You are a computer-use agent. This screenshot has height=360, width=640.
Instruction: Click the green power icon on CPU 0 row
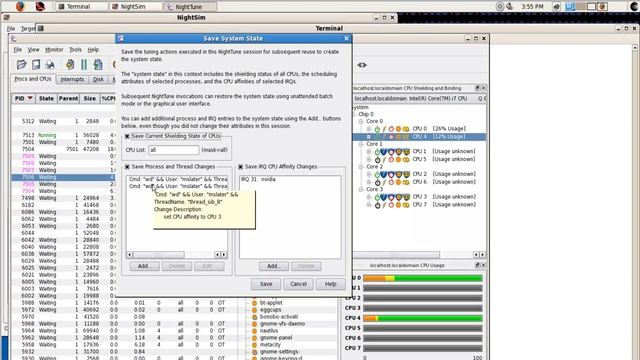[x=377, y=129]
